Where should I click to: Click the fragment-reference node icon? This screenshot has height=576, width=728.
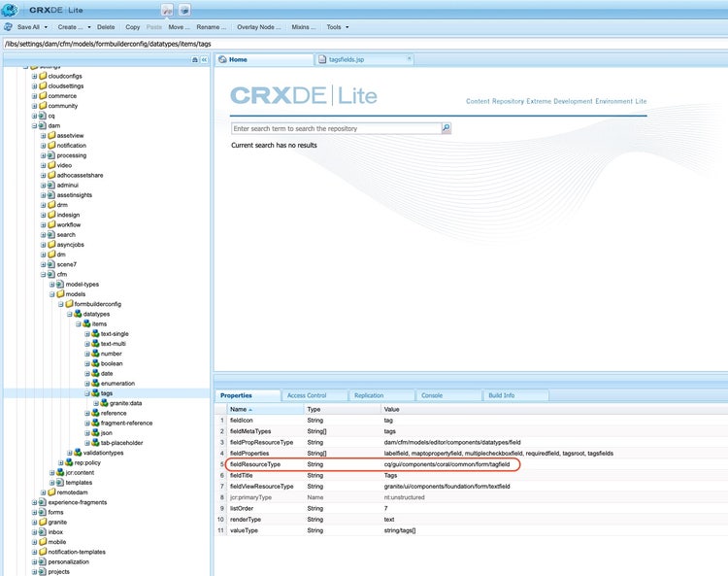tap(95, 423)
